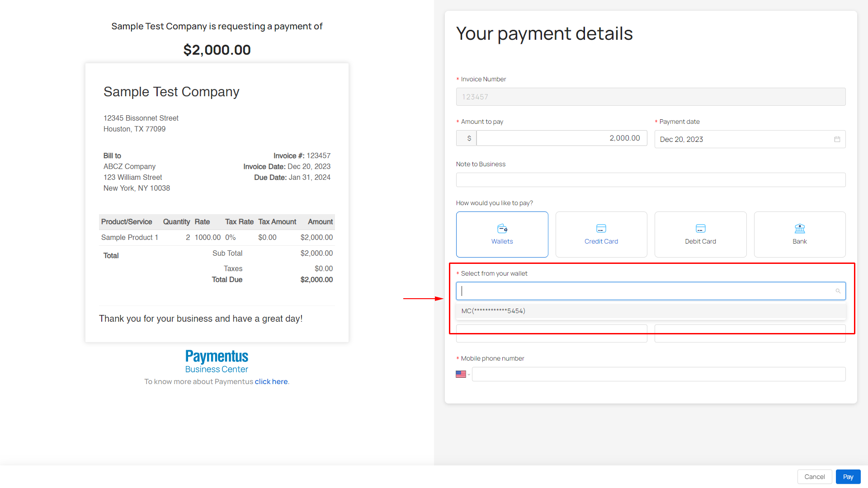Click the Debit Card icon

[700, 229]
